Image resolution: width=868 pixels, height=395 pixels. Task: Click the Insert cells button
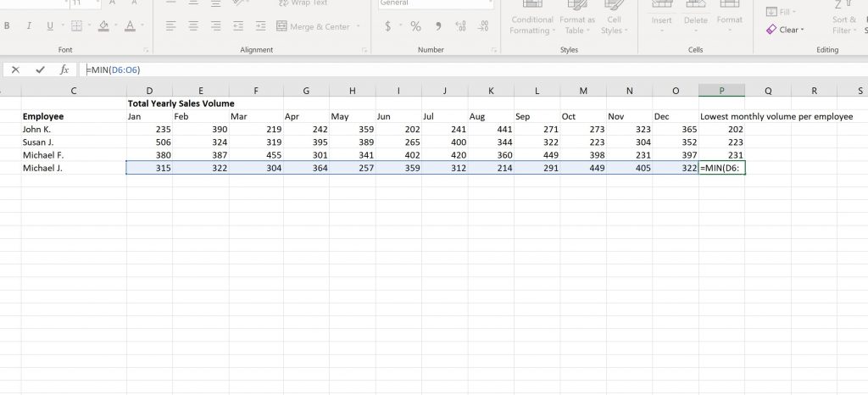661,17
